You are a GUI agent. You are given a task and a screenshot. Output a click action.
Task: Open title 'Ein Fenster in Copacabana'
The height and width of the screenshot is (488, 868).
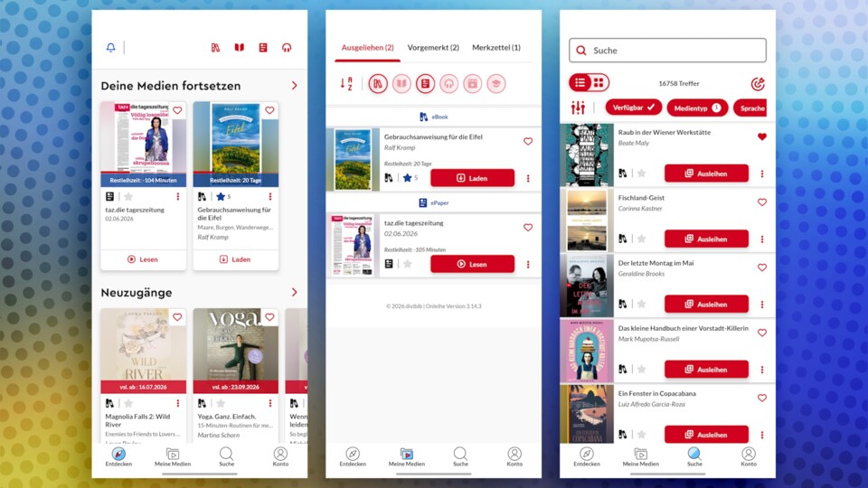(657, 393)
